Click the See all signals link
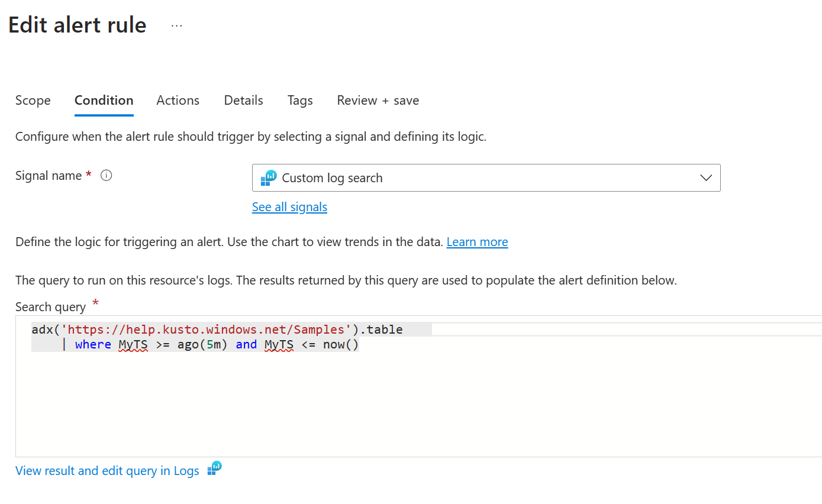The image size is (822, 504). click(289, 206)
